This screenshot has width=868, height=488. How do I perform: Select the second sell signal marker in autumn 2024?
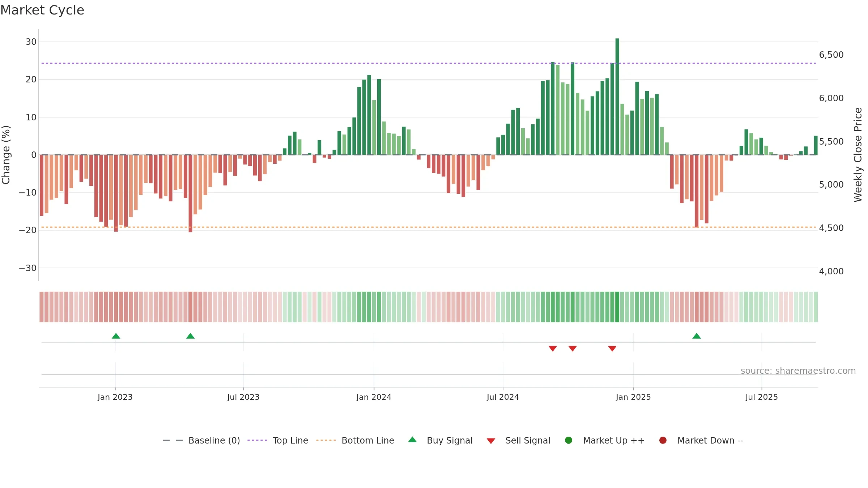click(x=573, y=348)
